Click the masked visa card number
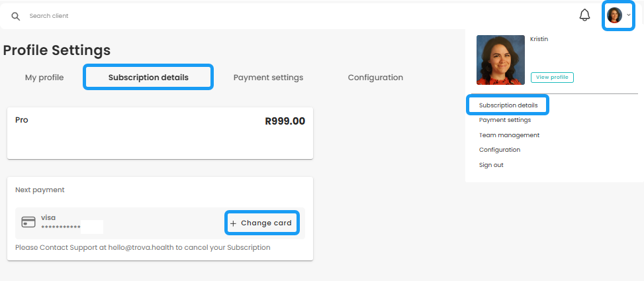This screenshot has height=281, width=644. [x=61, y=227]
